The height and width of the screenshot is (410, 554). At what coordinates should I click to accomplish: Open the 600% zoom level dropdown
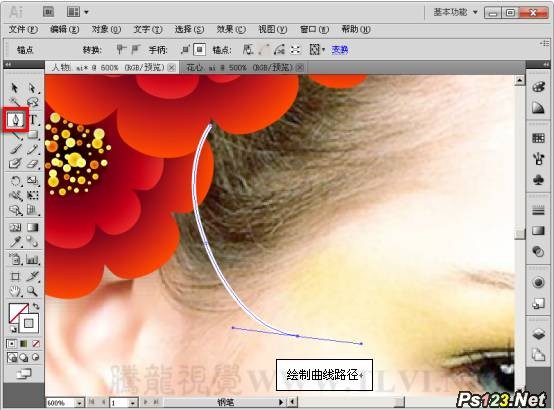(x=79, y=403)
